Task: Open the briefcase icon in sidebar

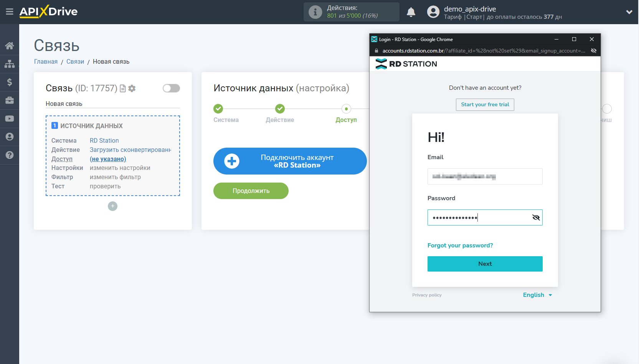Action: pos(10,100)
